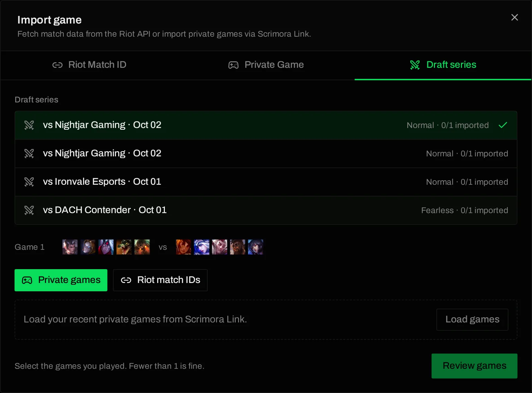Open the Private Game tab

[x=266, y=65]
